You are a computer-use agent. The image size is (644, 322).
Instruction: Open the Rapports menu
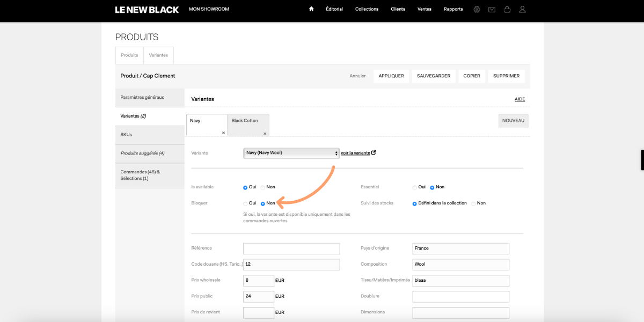click(453, 9)
